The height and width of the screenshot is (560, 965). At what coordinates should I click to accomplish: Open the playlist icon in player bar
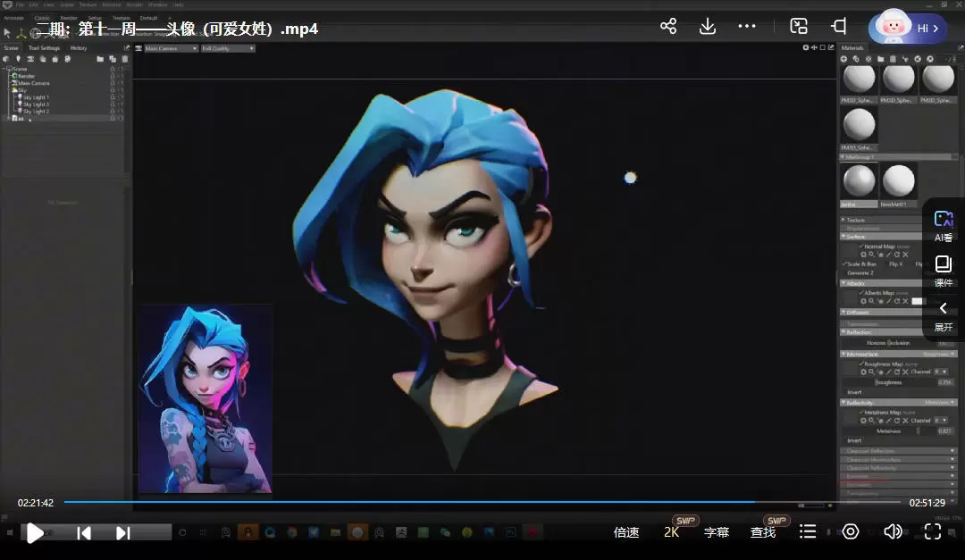pyautogui.click(x=808, y=531)
